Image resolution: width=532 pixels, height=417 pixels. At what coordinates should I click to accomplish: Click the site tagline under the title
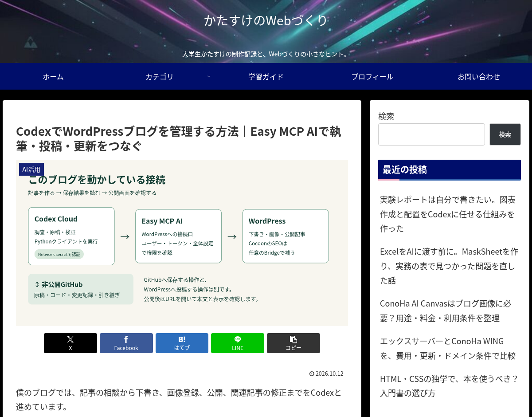click(x=266, y=54)
